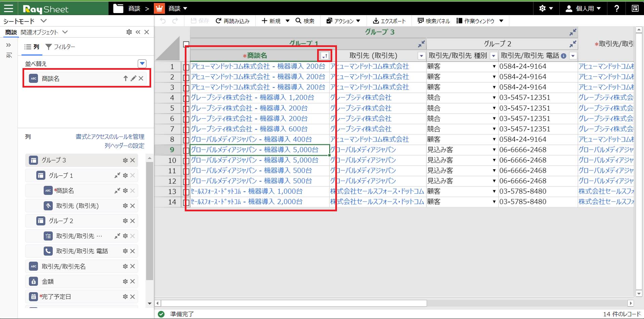Click the folder icon beside 商談 breadcrumb
644x319 pixels.
(x=118, y=8)
